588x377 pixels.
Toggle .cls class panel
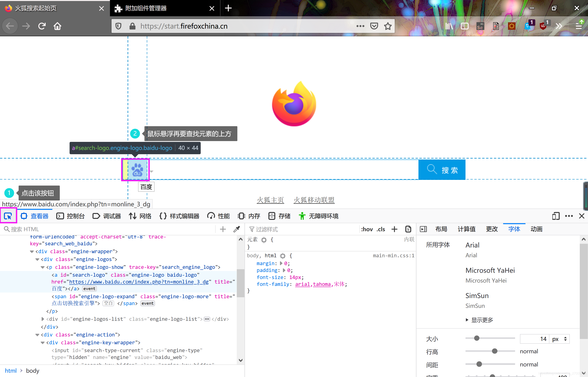coord(381,229)
